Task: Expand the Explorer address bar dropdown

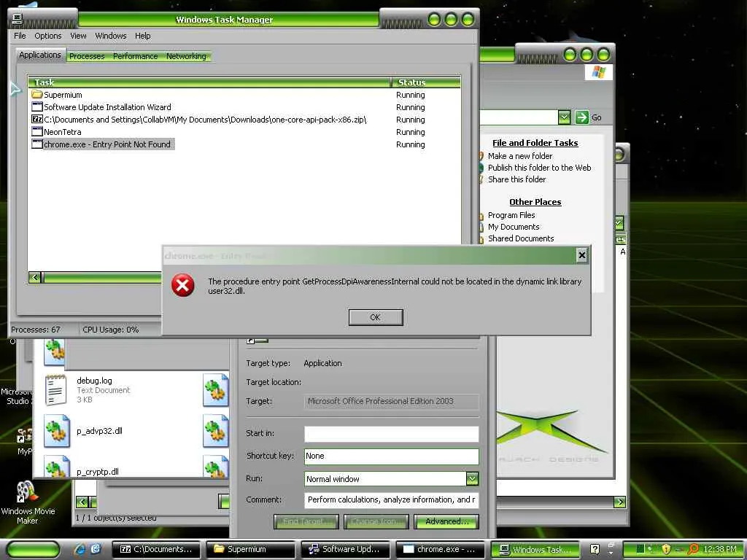Action: [564, 117]
